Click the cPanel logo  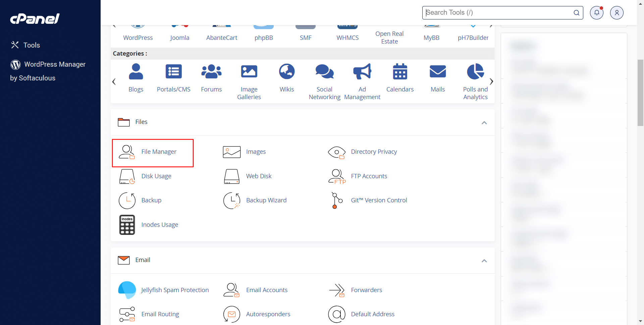click(35, 19)
